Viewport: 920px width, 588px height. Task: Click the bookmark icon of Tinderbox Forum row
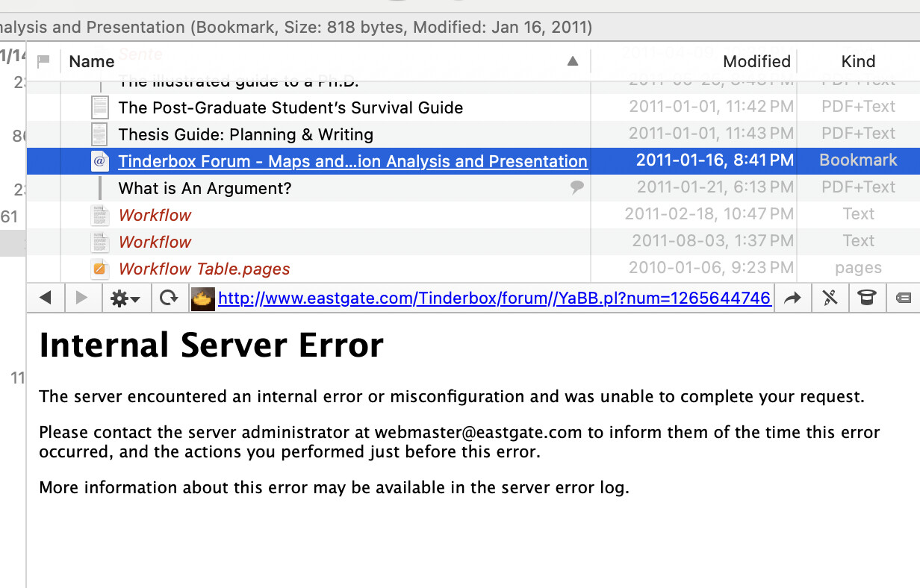coord(100,161)
